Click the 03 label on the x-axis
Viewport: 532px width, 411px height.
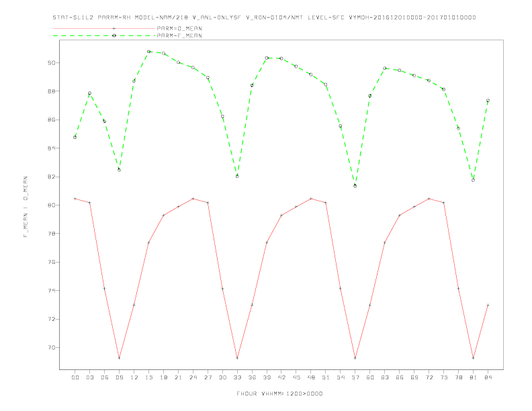(x=89, y=377)
